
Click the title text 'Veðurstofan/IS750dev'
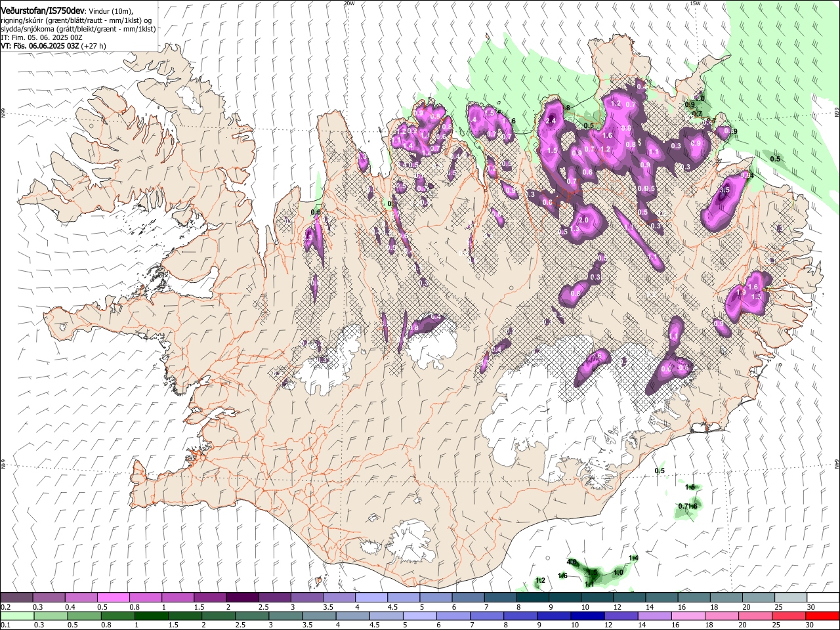(x=43, y=10)
